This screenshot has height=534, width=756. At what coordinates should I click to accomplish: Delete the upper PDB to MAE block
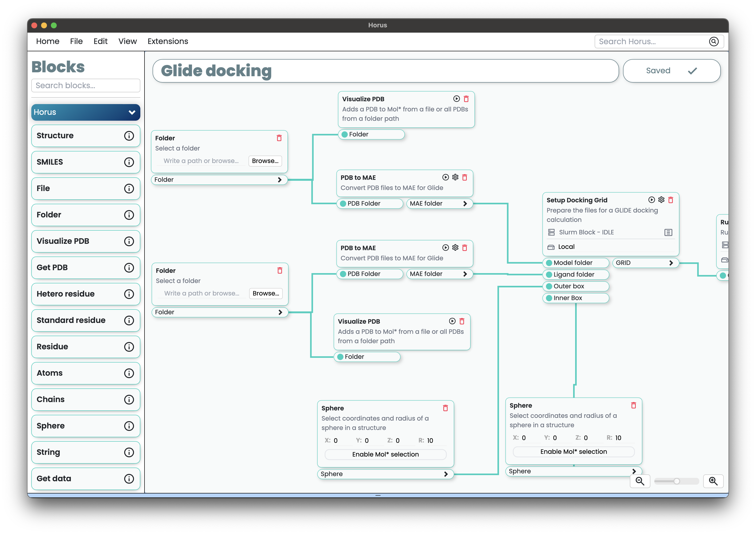point(465,177)
